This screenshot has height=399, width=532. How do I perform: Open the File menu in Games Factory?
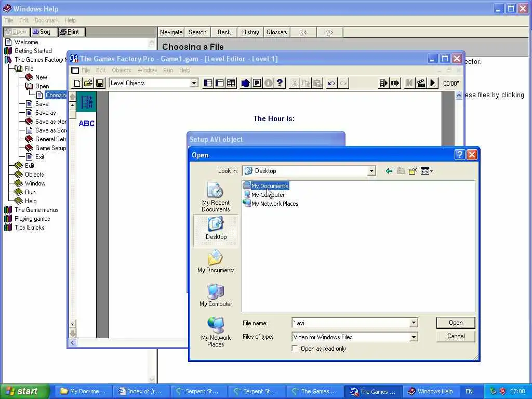(x=86, y=70)
